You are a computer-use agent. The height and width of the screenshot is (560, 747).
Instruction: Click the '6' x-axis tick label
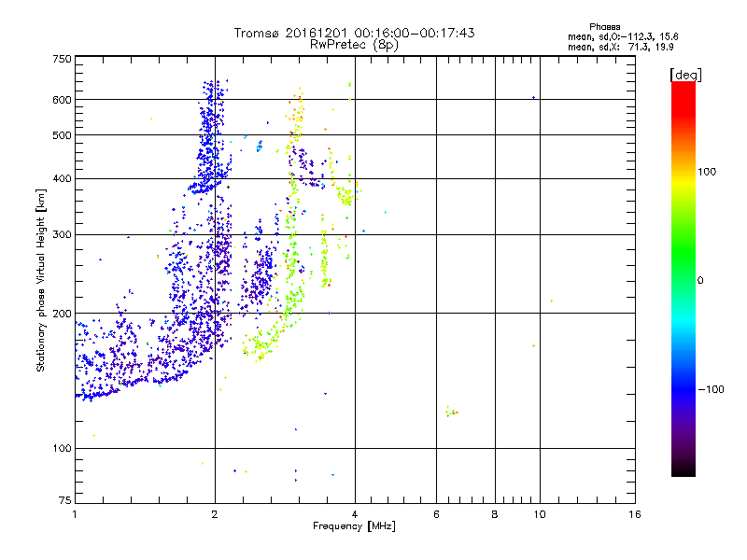436,514
